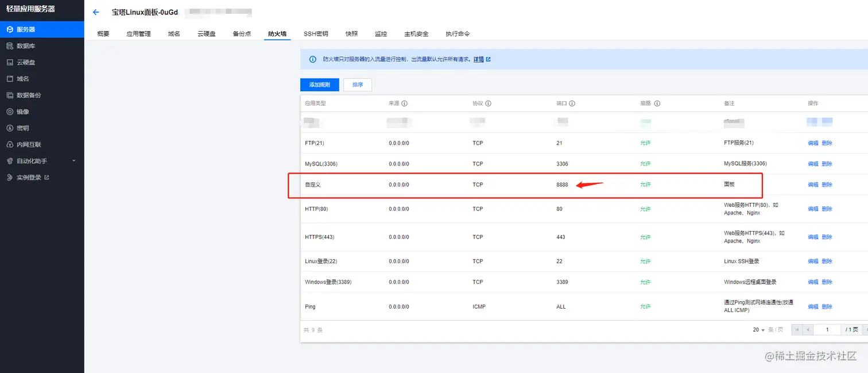The height and width of the screenshot is (373, 868).
Task: Open 服务器 in the left sidebar
Action: [42, 29]
